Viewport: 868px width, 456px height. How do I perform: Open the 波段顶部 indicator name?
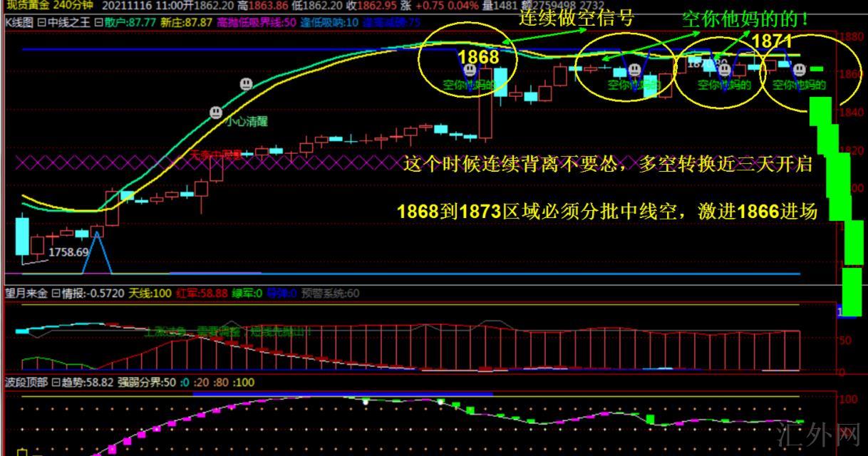click(x=26, y=383)
